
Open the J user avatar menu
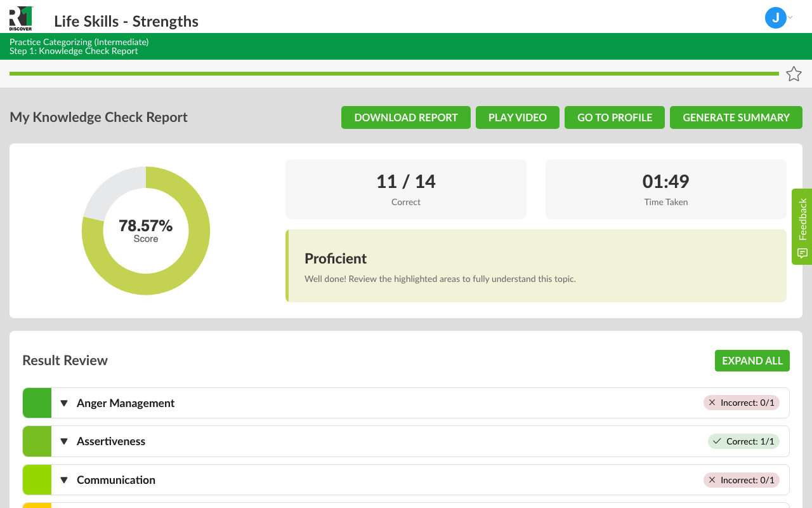tap(775, 18)
